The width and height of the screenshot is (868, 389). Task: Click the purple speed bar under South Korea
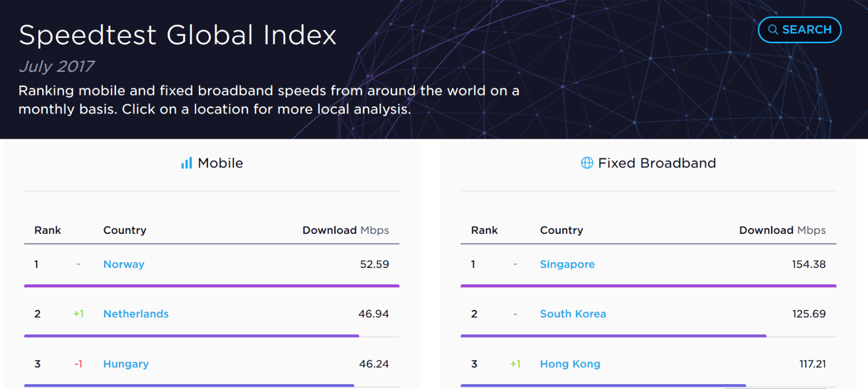click(x=613, y=336)
